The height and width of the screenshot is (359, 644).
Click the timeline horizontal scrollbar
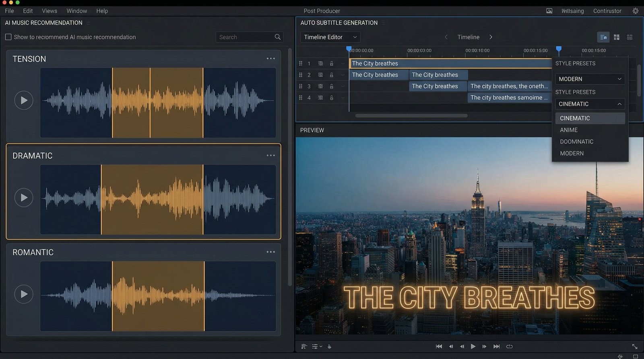pos(411,116)
